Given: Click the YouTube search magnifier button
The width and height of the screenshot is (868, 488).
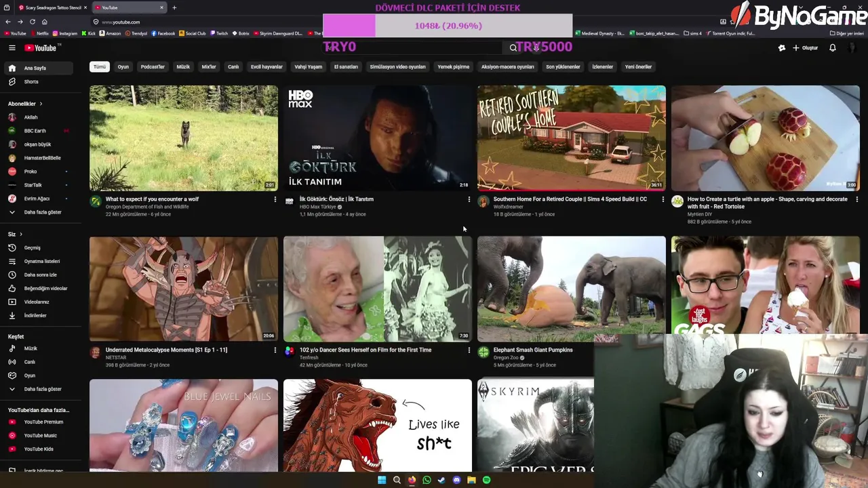Looking at the screenshot, I should coord(513,47).
